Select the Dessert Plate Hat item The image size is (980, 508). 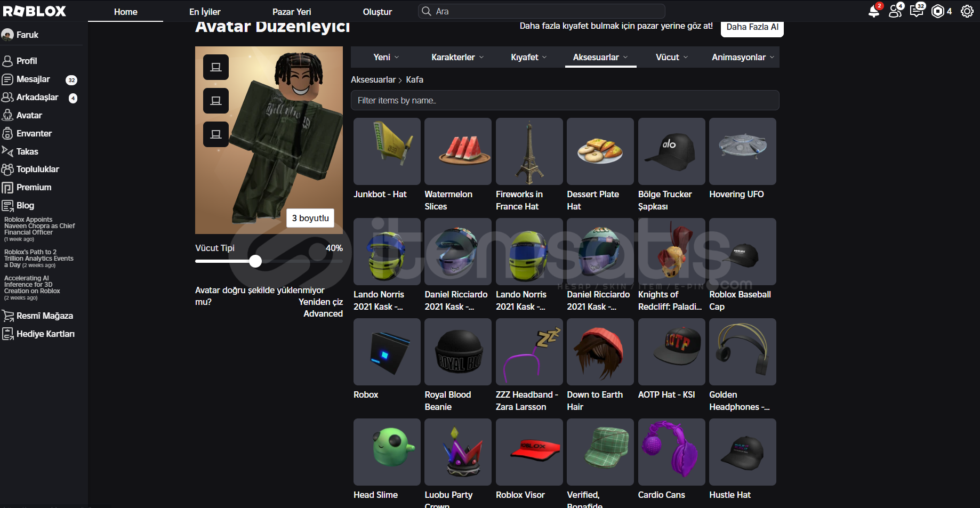point(600,151)
